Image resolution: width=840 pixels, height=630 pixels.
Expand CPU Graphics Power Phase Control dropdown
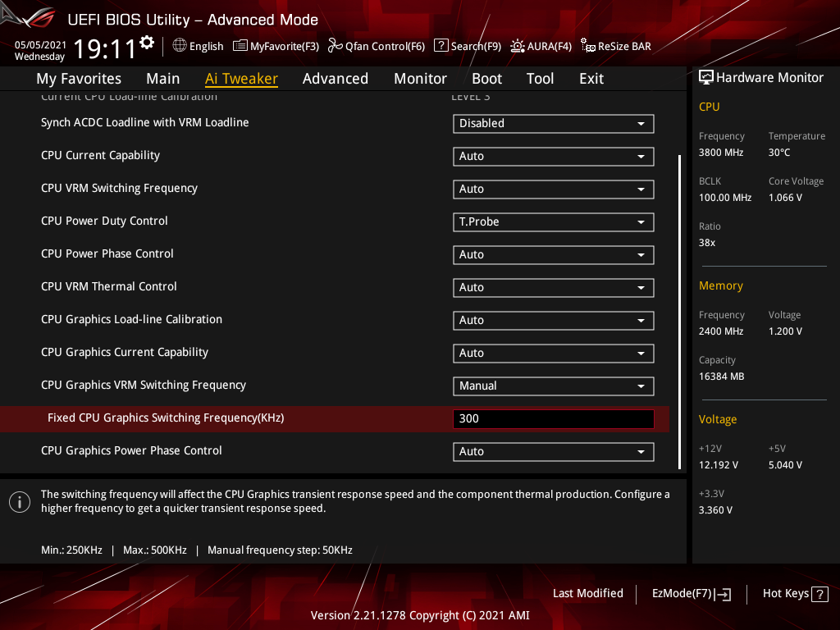pyautogui.click(x=553, y=452)
